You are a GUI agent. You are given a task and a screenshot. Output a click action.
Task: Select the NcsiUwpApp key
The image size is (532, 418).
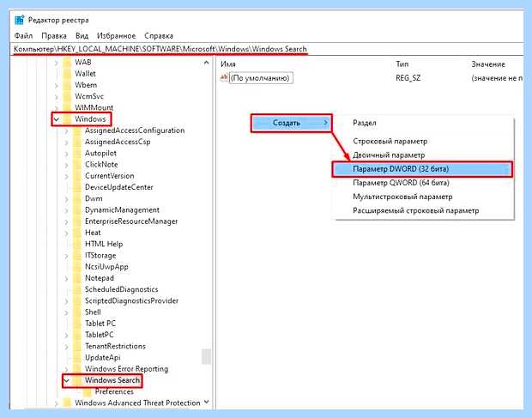(x=106, y=267)
